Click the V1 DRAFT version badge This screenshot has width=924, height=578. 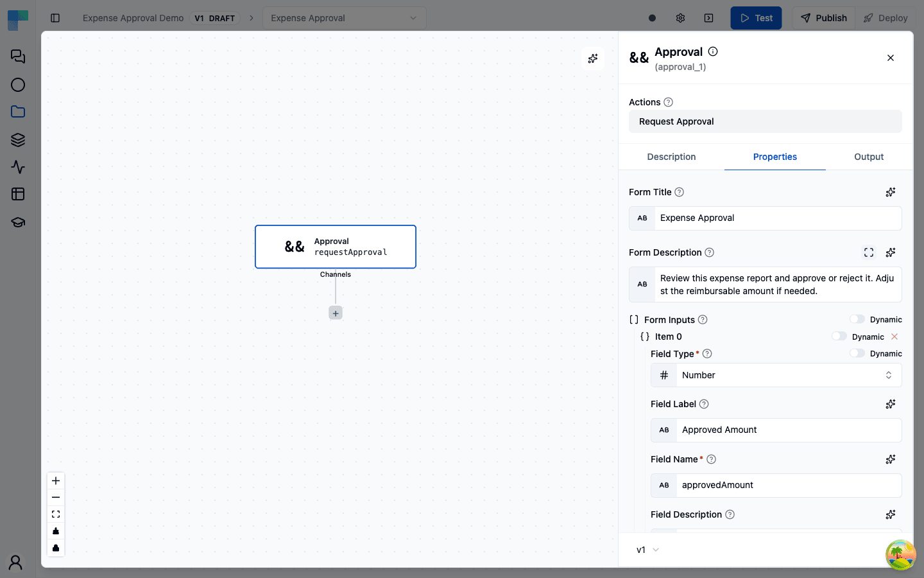point(215,18)
